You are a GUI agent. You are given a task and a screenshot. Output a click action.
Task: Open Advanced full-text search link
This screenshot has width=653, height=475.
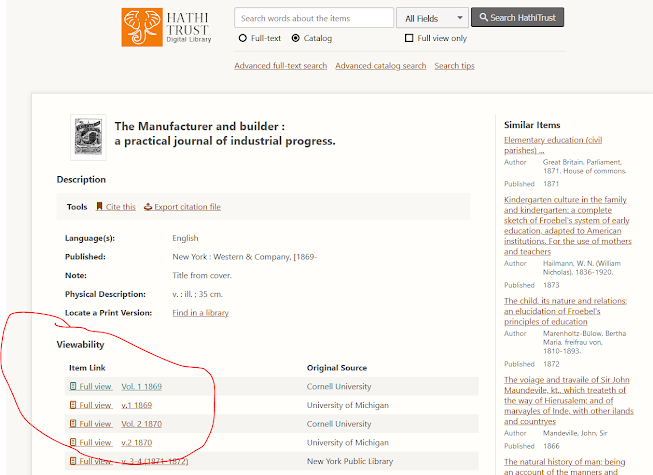pos(281,66)
